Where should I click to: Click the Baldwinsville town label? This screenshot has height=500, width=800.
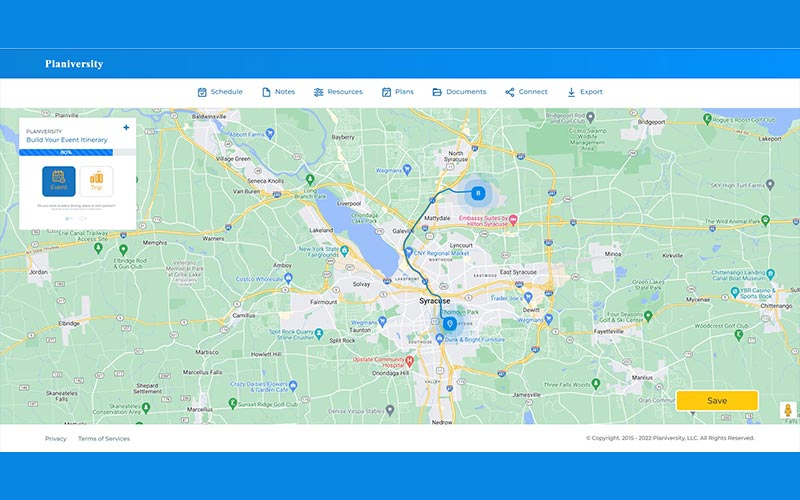209,116
